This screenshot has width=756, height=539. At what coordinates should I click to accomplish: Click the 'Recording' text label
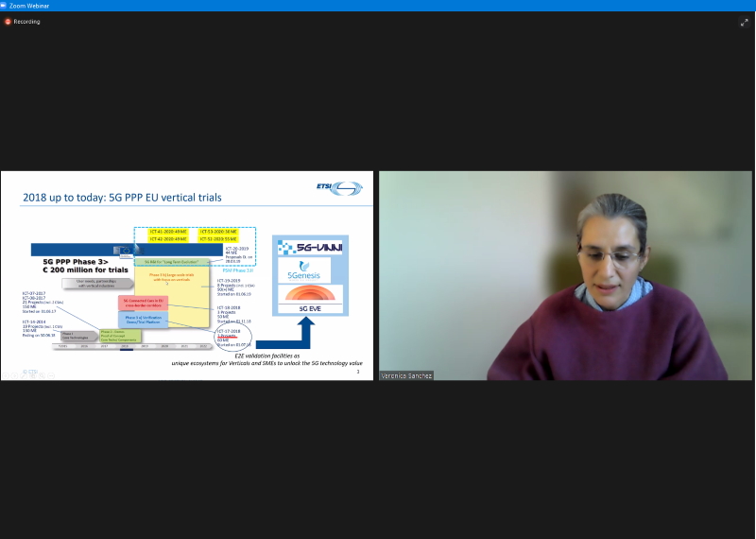(26, 21)
